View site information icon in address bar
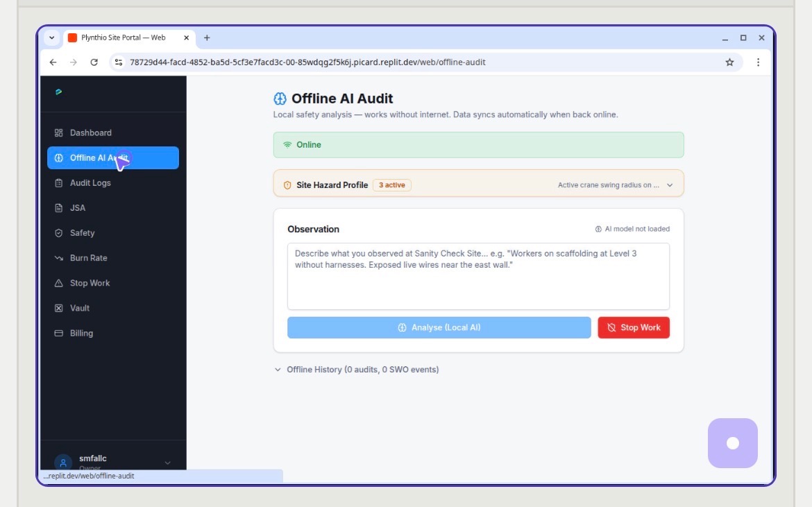 [x=119, y=62]
